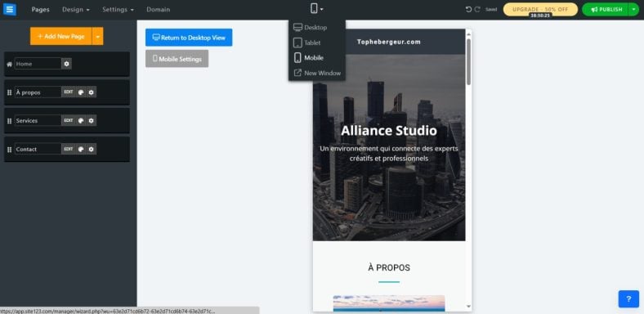
Task: Click the Contact page name field
Action: tap(38, 149)
